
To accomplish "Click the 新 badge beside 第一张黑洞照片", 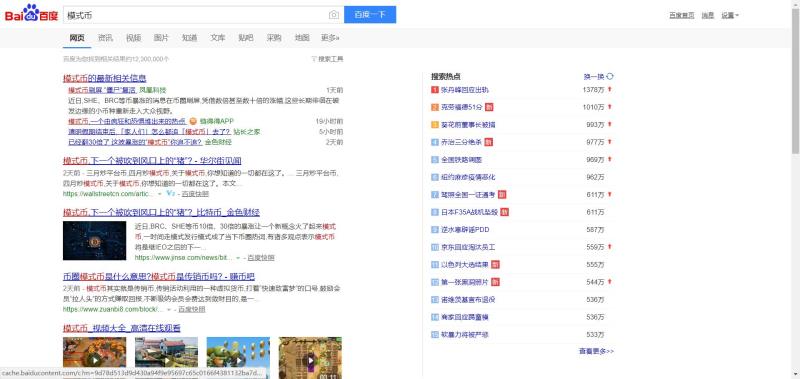I will pyautogui.click(x=495, y=282).
